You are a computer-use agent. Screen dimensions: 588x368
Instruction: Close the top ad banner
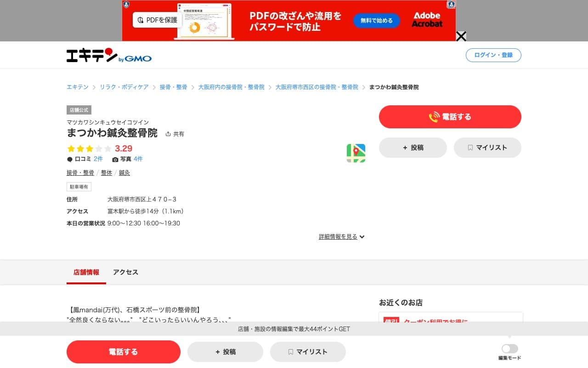coord(461,36)
